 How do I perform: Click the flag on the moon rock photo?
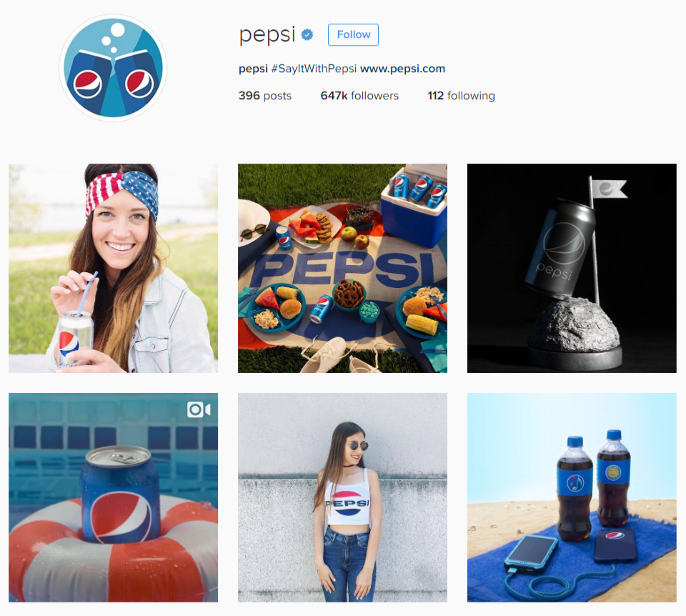click(608, 189)
